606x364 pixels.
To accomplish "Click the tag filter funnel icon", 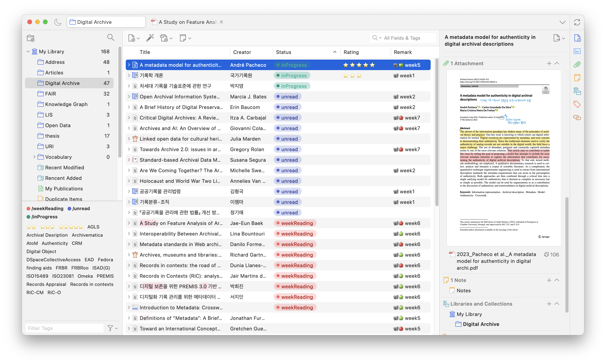I will click(x=112, y=328).
